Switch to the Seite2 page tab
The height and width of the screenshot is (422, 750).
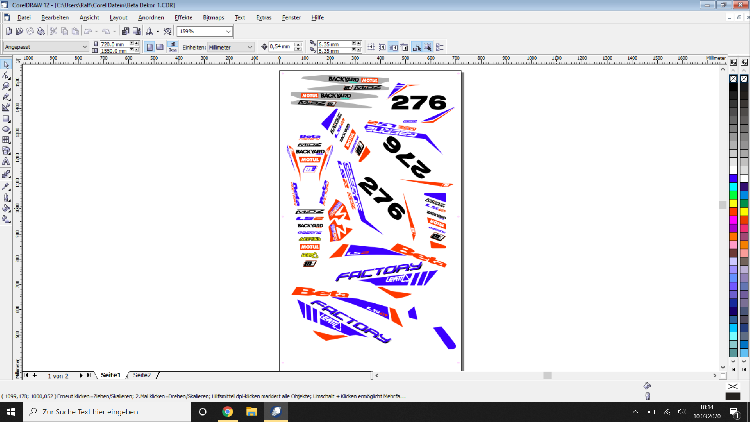point(142,376)
